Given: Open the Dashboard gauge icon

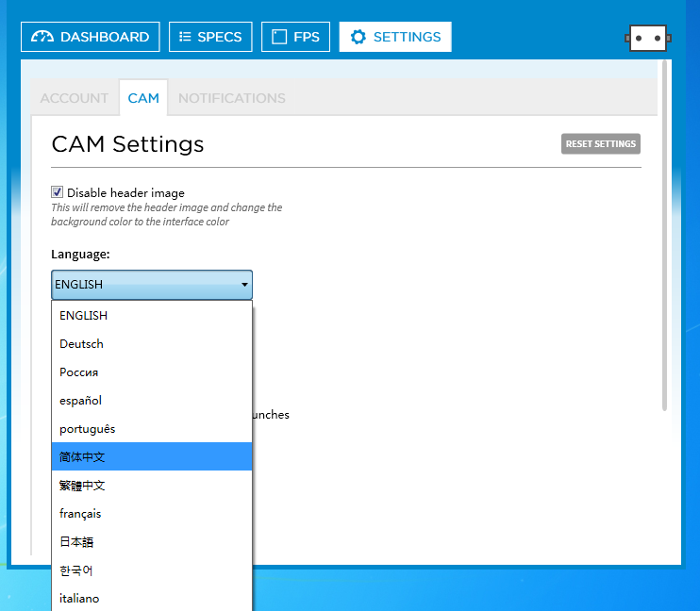Looking at the screenshot, I should click(x=42, y=37).
